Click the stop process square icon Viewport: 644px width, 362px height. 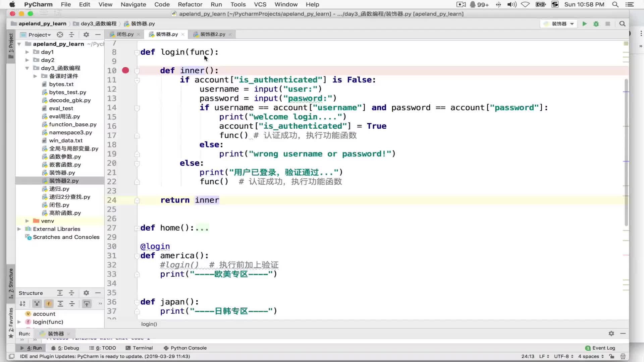click(608, 24)
